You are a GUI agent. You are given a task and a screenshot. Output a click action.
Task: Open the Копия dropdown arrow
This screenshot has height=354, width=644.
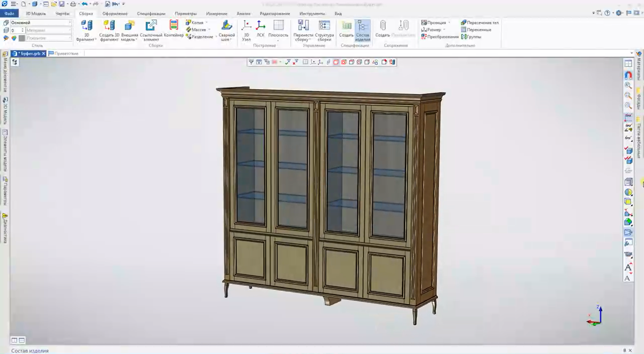206,22
